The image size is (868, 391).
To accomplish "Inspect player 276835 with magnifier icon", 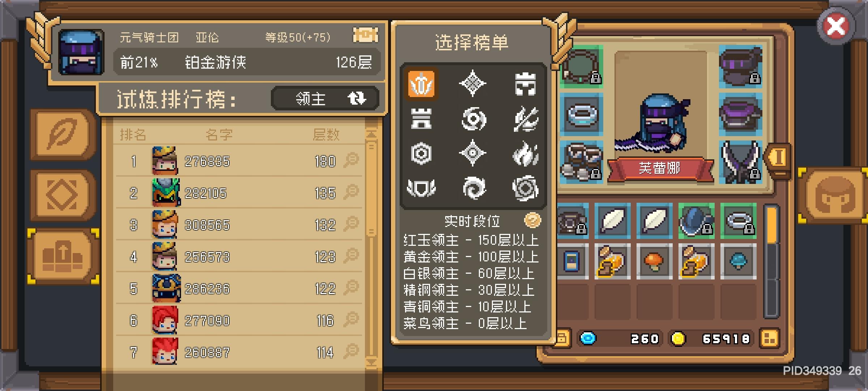I will pos(351,160).
